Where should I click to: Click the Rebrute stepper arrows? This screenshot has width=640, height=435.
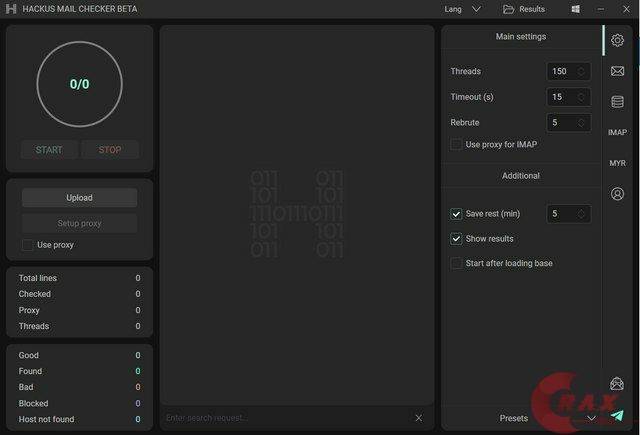point(581,122)
